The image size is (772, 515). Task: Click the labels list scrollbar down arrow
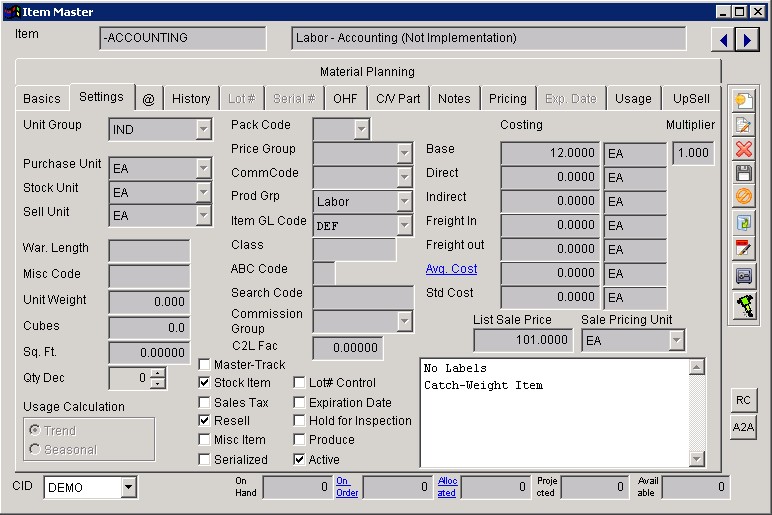click(x=697, y=459)
